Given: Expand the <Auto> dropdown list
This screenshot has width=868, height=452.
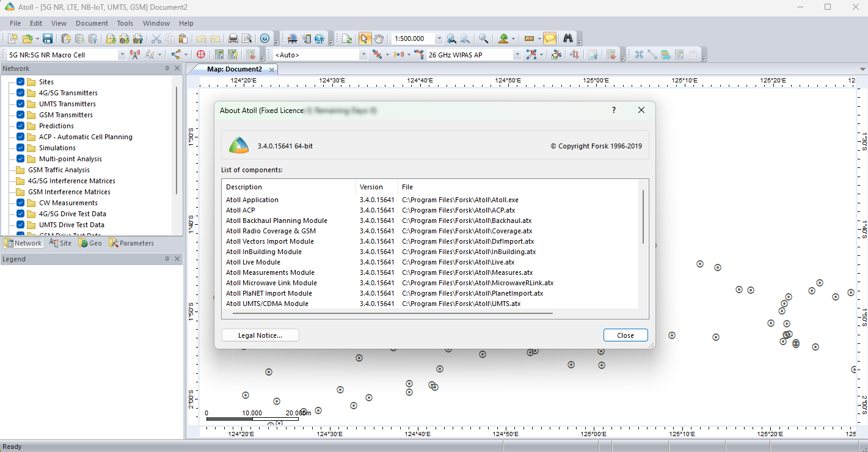Looking at the screenshot, I should 363,54.
